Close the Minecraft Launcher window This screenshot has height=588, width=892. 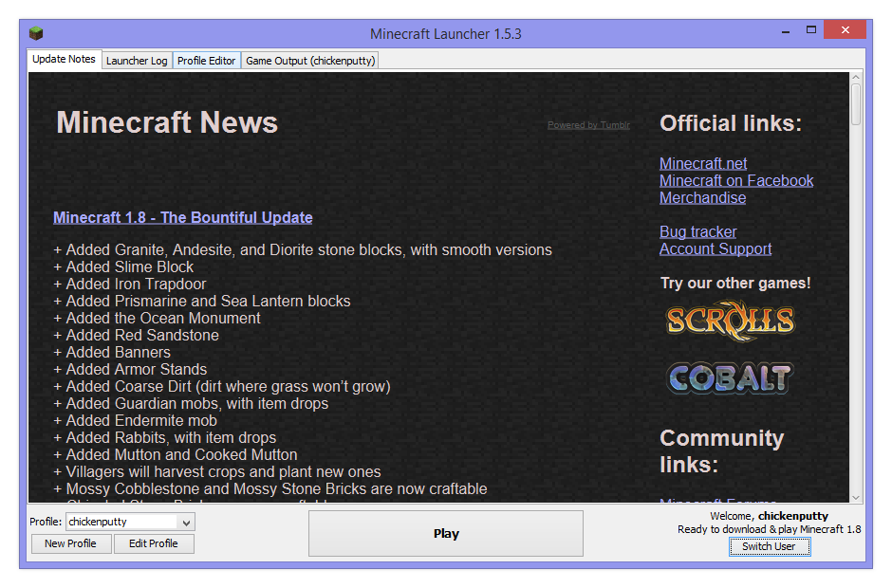(845, 30)
